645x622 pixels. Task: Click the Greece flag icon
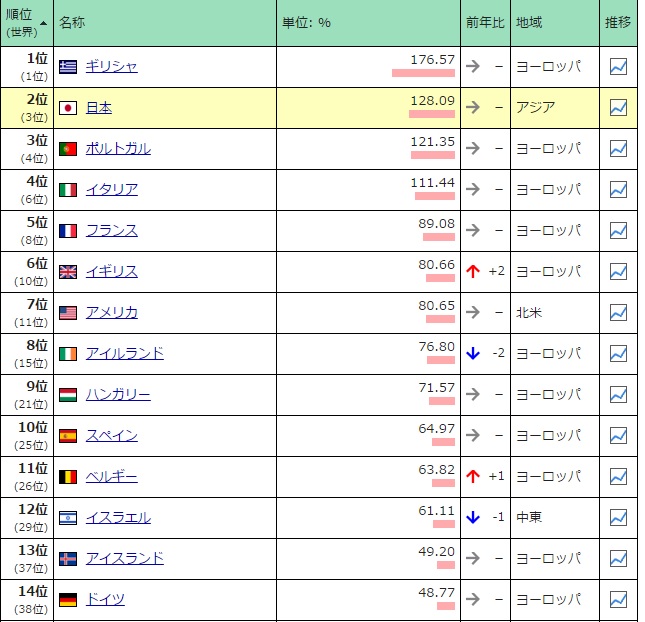pyautogui.click(x=68, y=67)
